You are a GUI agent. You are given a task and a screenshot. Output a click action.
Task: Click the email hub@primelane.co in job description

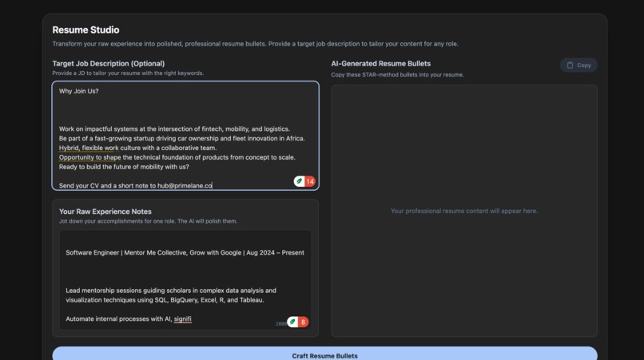coord(185,185)
